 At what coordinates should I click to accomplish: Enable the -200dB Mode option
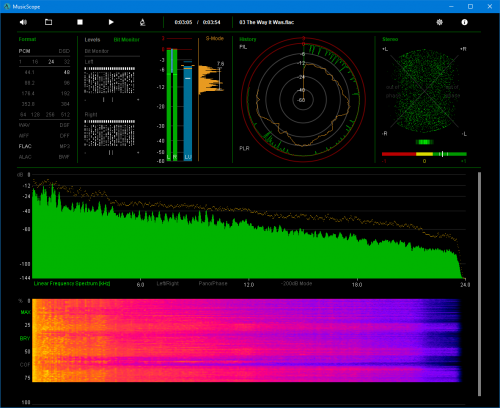coord(296,283)
